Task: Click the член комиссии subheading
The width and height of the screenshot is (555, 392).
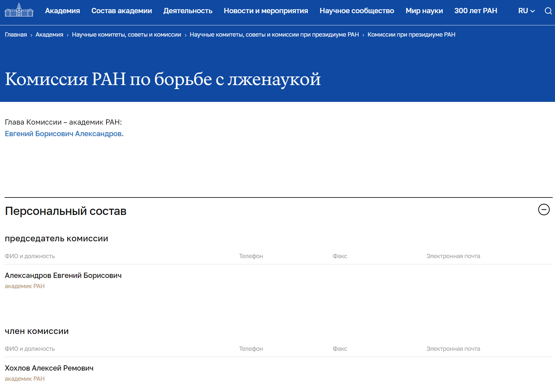Action: [x=37, y=331]
